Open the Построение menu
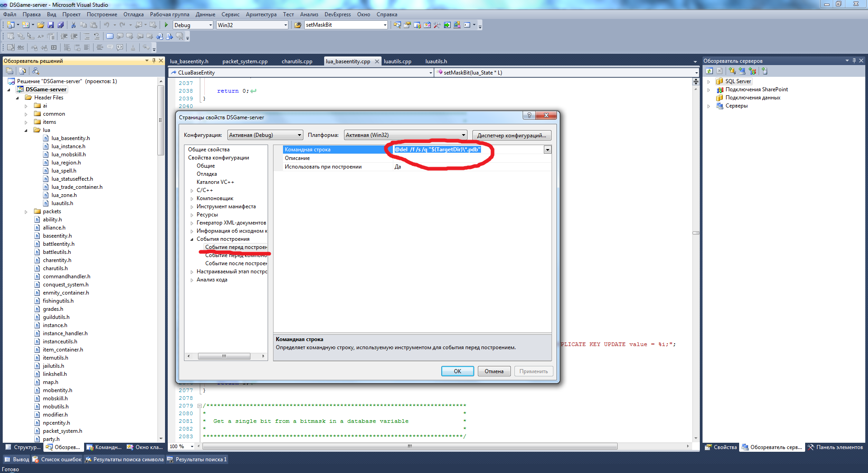 coord(102,14)
